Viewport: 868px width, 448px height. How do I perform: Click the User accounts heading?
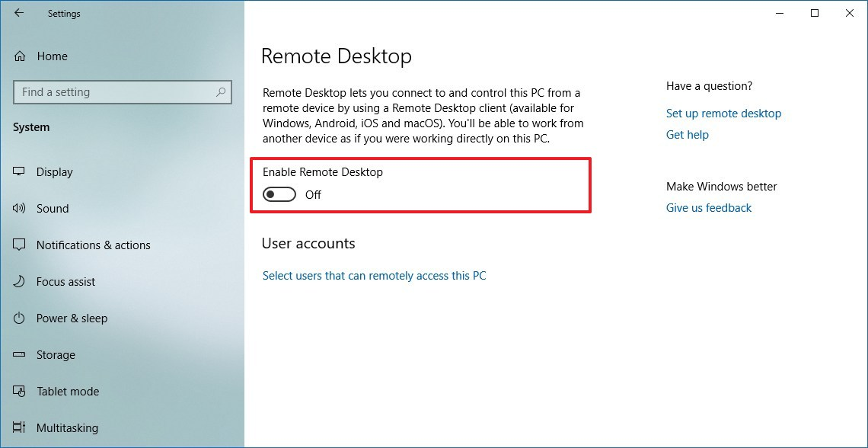308,243
